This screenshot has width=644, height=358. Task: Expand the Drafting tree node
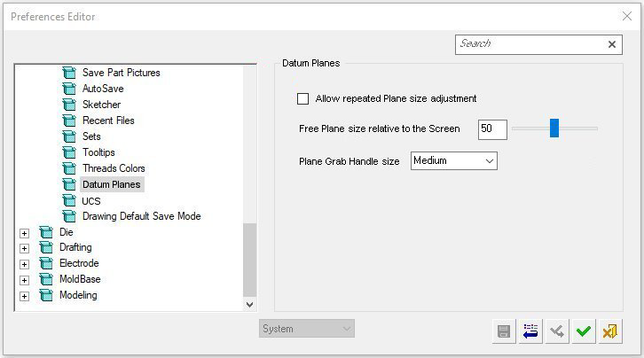point(24,248)
